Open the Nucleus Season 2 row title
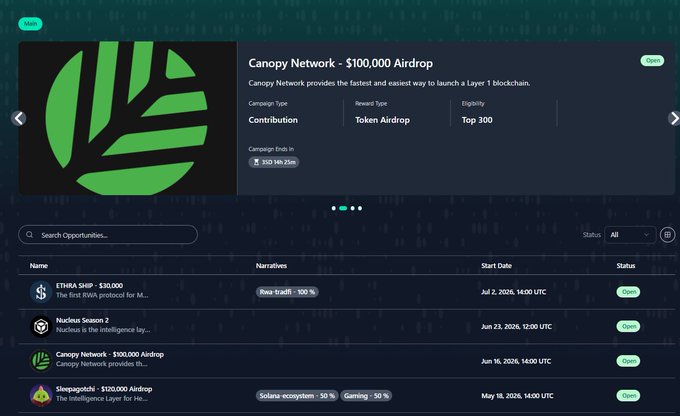This screenshot has width=680, height=416. [x=82, y=320]
